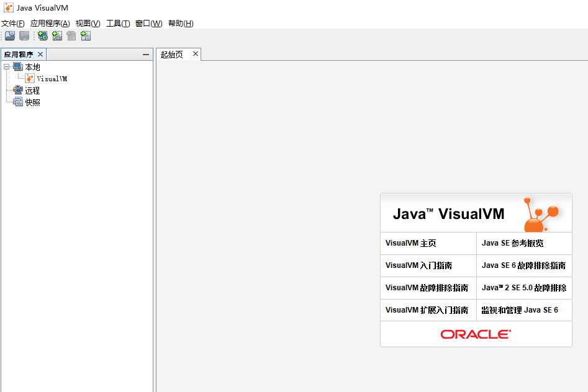Select the 应用程序 panel tab
The width and height of the screenshot is (588, 392).
(19, 55)
